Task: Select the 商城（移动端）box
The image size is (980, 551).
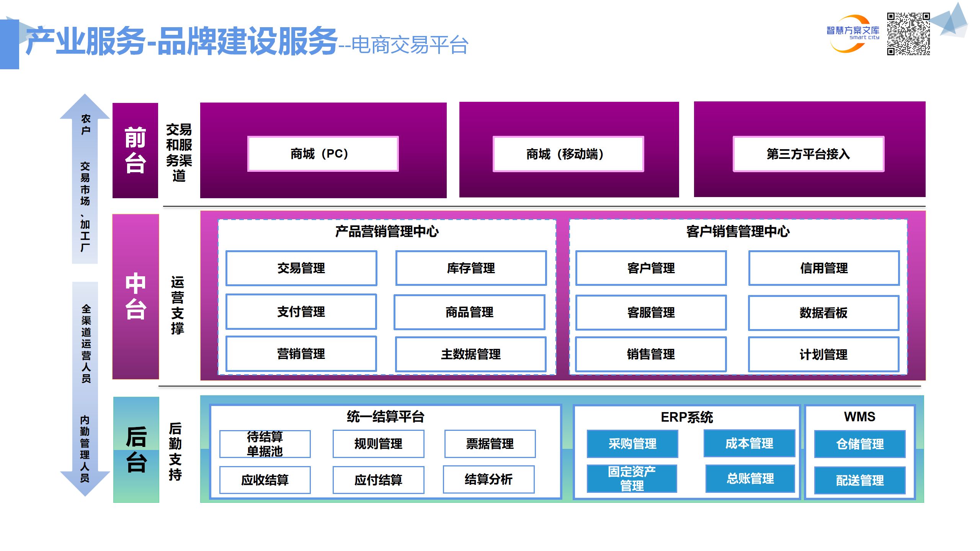Action: tap(568, 154)
